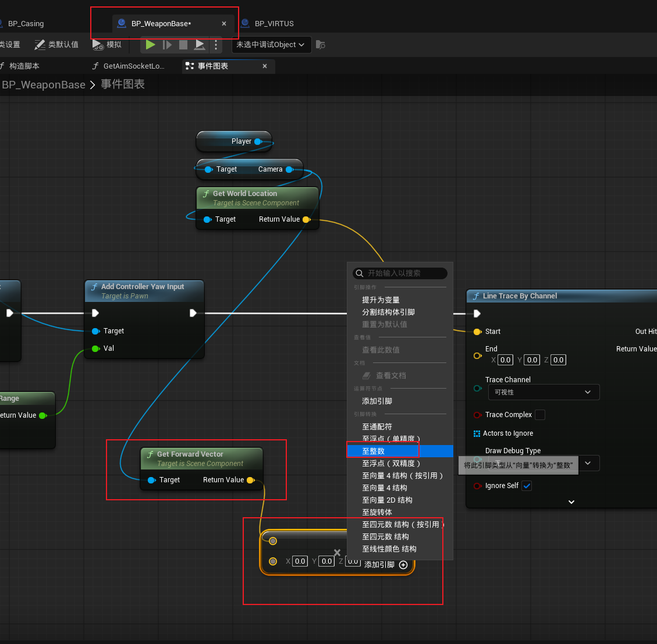Click Get Forward Vector Return Value pin
The width and height of the screenshot is (657, 644).
tap(251, 480)
